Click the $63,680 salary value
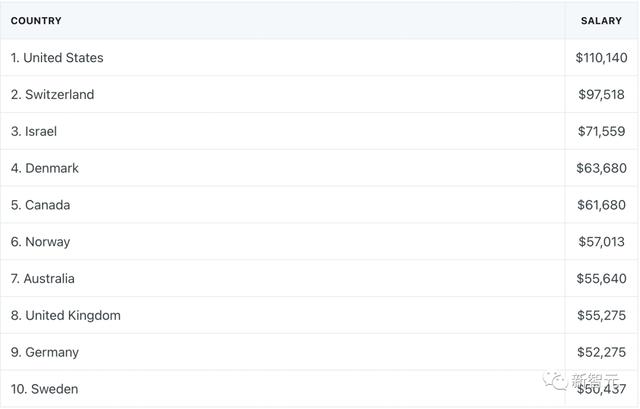Image resolution: width=640 pixels, height=409 pixels. click(601, 169)
